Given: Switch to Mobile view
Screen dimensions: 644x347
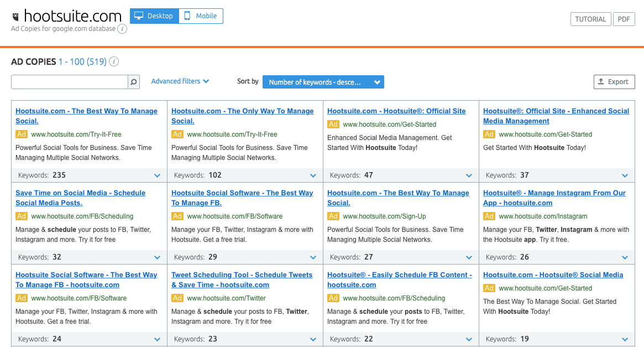Looking at the screenshot, I should [x=201, y=16].
